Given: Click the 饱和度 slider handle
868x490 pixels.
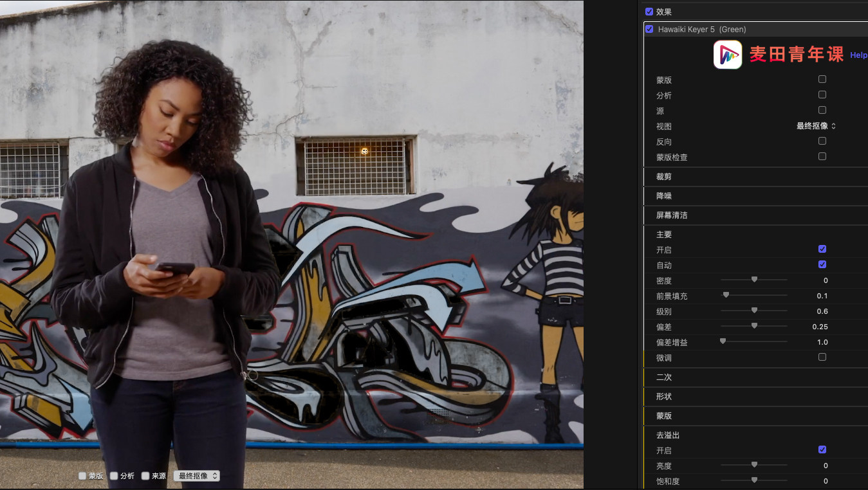Looking at the screenshot, I should click(x=754, y=480).
